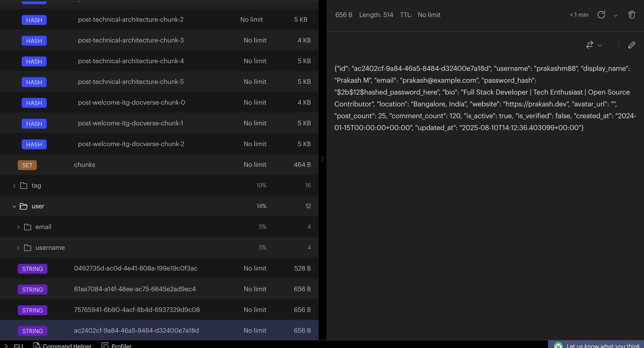Click the value format switch icon

coord(589,45)
